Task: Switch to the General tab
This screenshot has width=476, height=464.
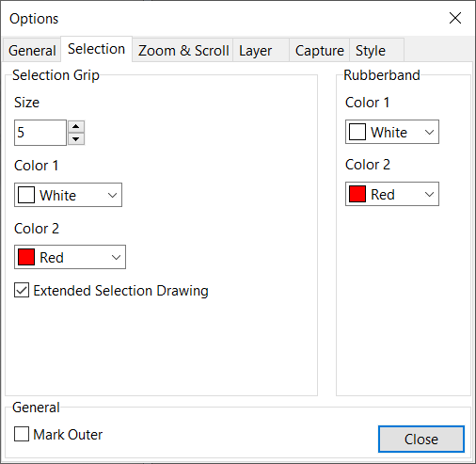Action: (32, 50)
